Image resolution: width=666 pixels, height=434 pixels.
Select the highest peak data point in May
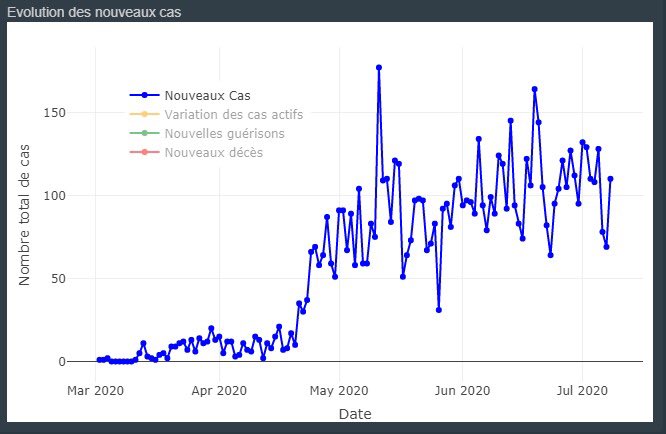pyautogui.click(x=379, y=68)
